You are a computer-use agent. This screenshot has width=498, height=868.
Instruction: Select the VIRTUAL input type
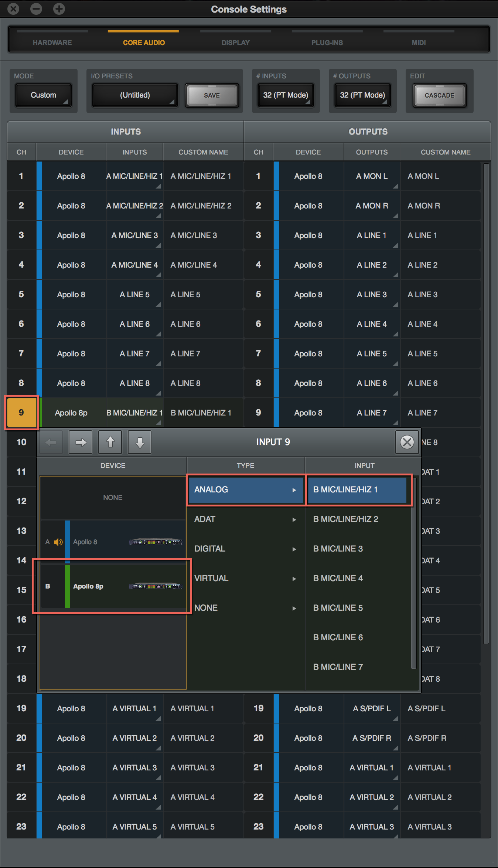[246, 579]
